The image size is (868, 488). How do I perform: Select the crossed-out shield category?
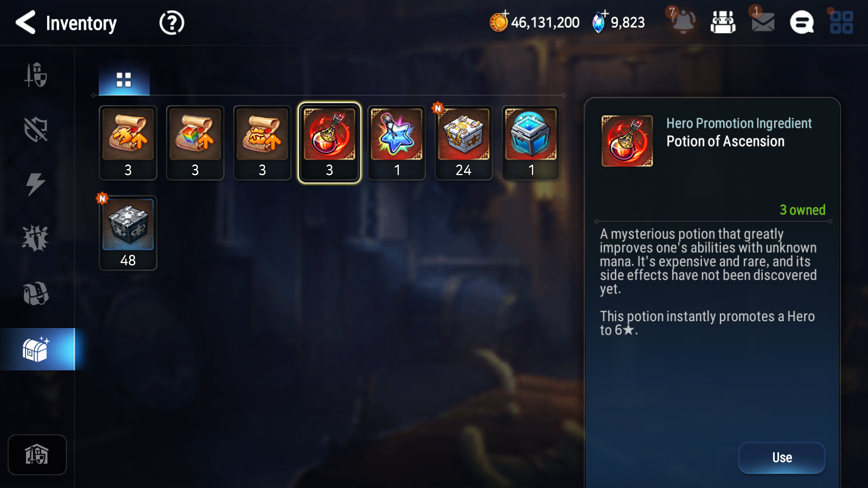(x=36, y=130)
